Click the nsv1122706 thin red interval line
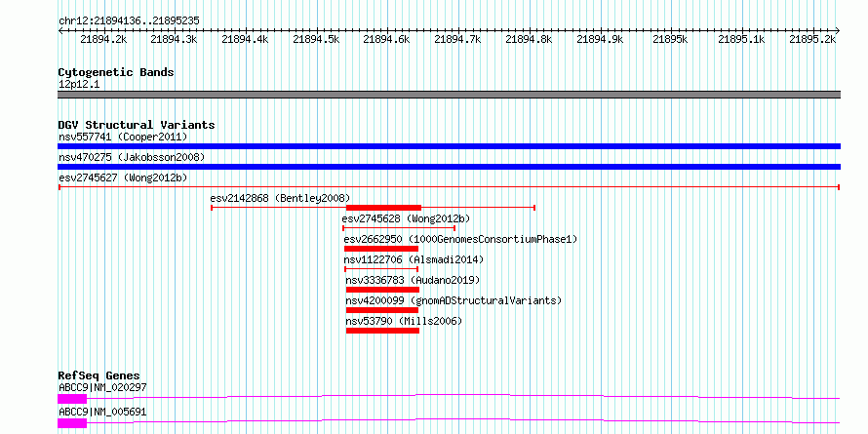The height and width of the screenshot is (434, 868). coord(381,269)
